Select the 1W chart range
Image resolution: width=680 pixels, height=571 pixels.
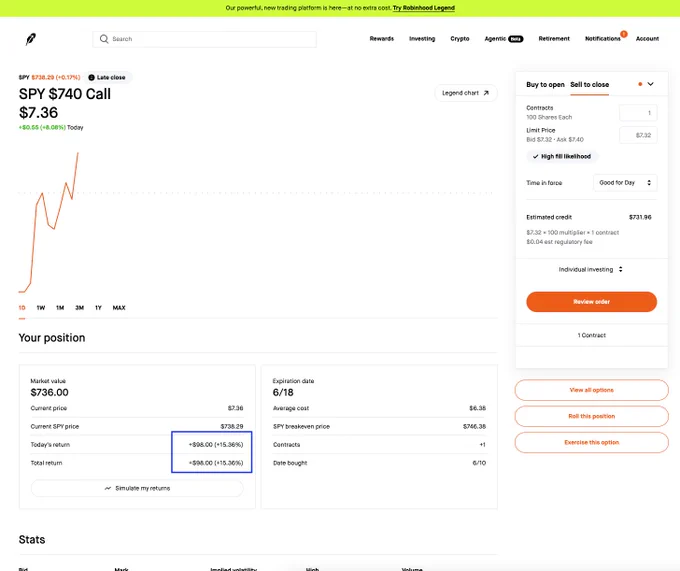pyautogui.click(x=41, y=308)
